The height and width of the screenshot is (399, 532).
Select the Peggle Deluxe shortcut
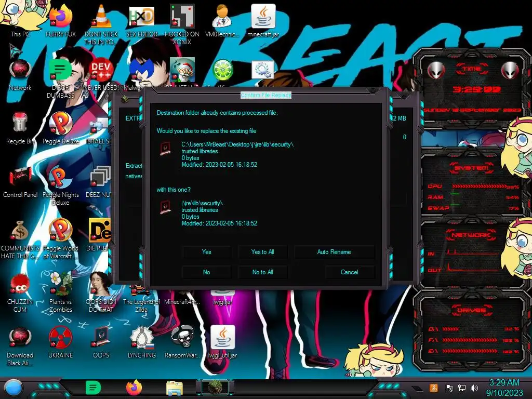pyautogui.click(x=61, y=128)
